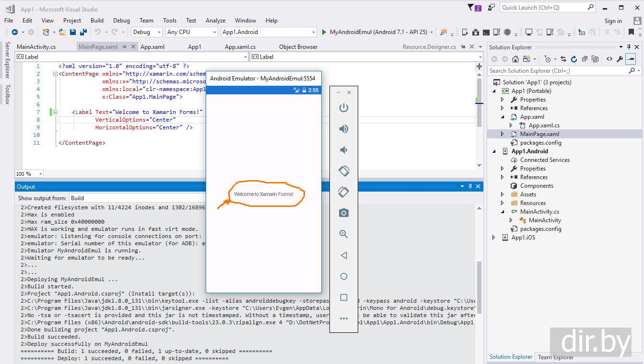Click the emulator zoom magnifier icon
Image resolution: width=644 pixels, height=364 pixels.
[343, 234]
